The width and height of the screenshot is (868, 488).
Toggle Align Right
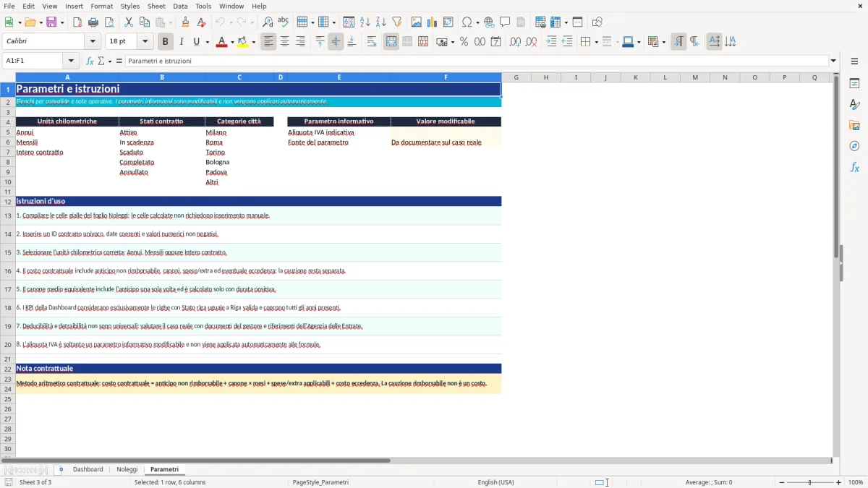(301, 42)
